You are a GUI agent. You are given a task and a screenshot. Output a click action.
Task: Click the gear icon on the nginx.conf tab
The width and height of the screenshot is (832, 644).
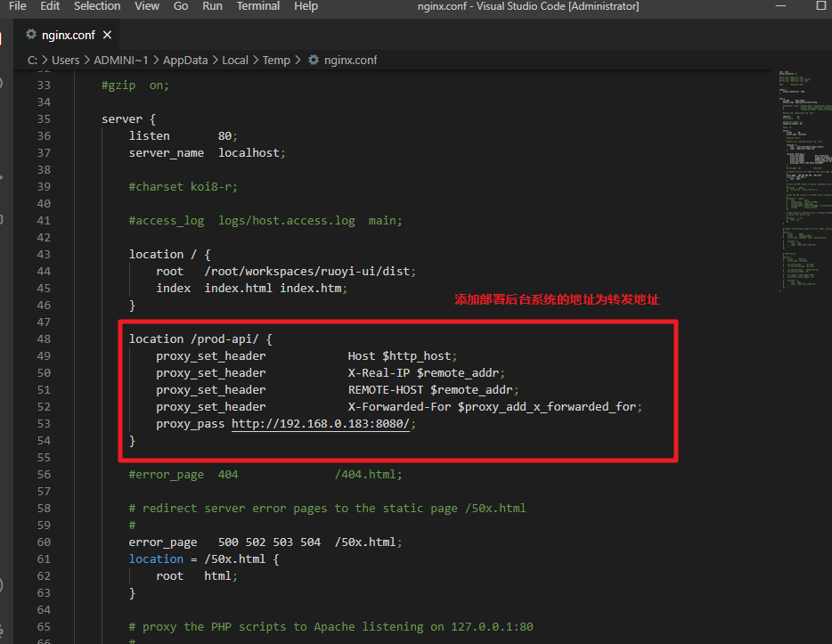[x=31, y=35]
